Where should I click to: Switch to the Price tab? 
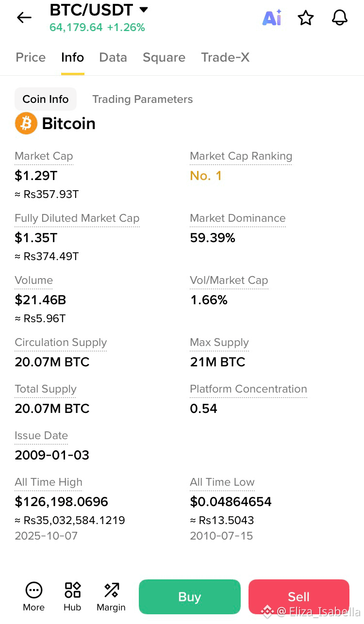click(31, 57)
